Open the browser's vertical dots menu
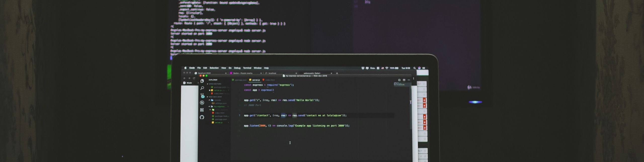The height and width of the screenshot is (162, 644). [414, 78]
